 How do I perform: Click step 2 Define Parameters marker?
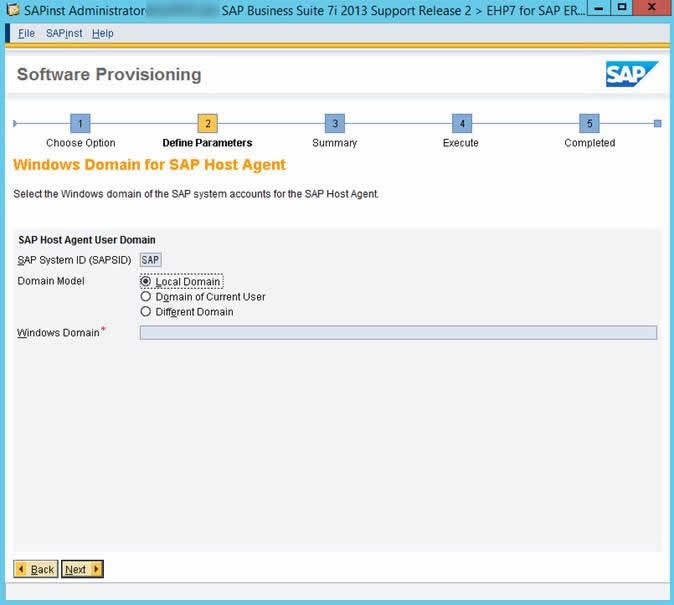click(208, 123)
